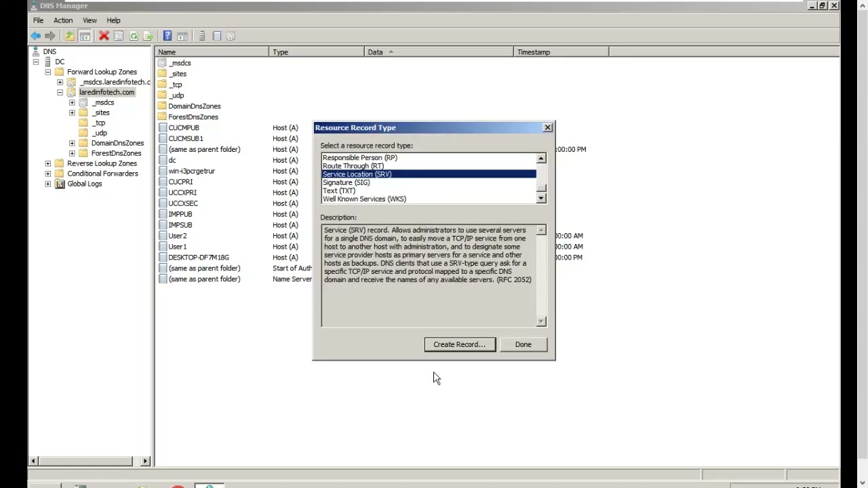Image resolution: width=868 pixels, height=488 pixels.
Task: Select the UCCXPRI host record
Action: pos(182,192)
